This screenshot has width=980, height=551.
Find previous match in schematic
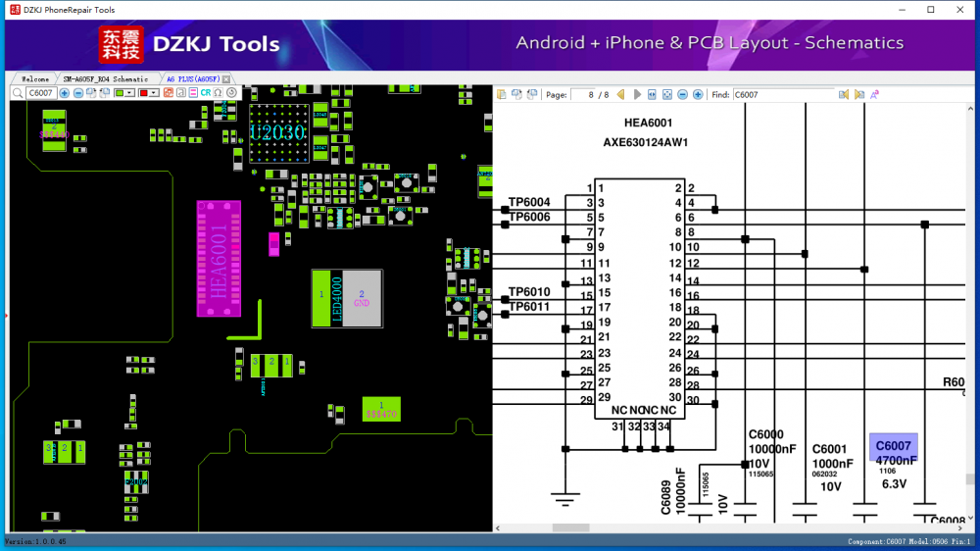844,94
